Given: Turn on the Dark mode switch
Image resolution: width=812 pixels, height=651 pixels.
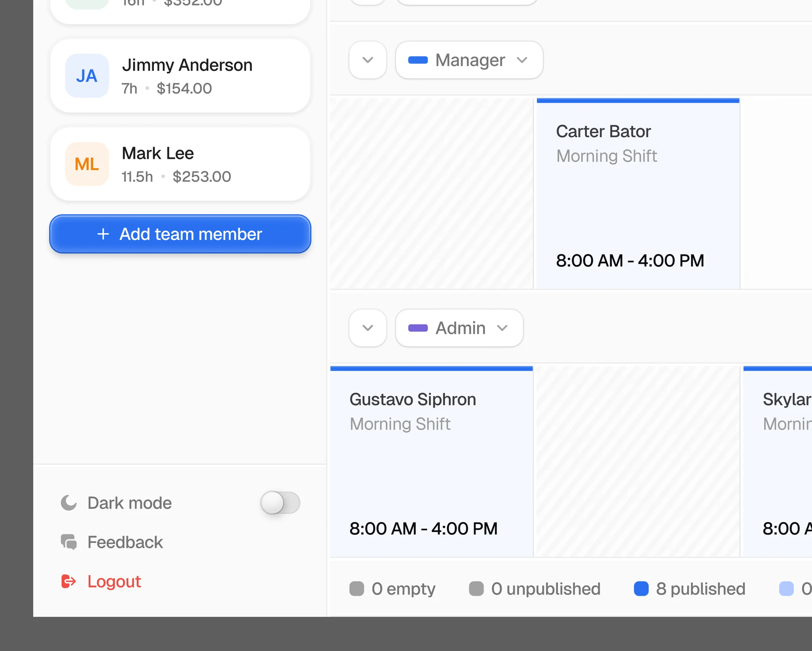Looking at the screenshot, I should click(x=280, y=503).
